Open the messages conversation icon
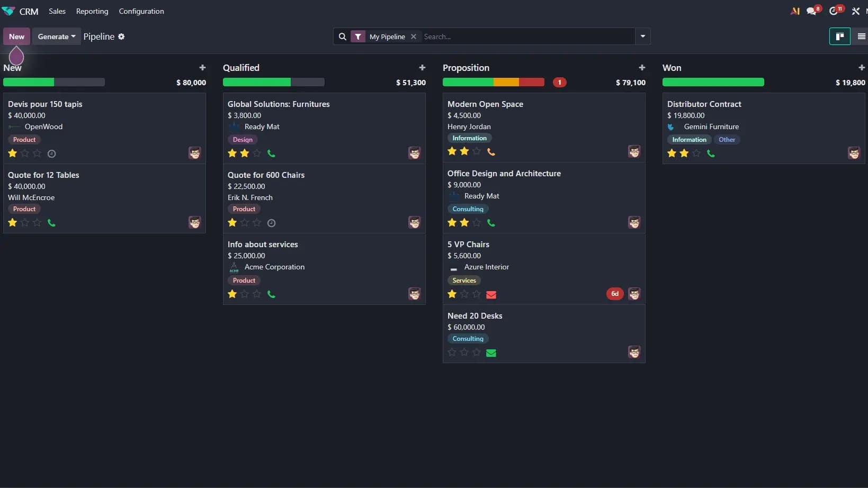 [811, 11]
